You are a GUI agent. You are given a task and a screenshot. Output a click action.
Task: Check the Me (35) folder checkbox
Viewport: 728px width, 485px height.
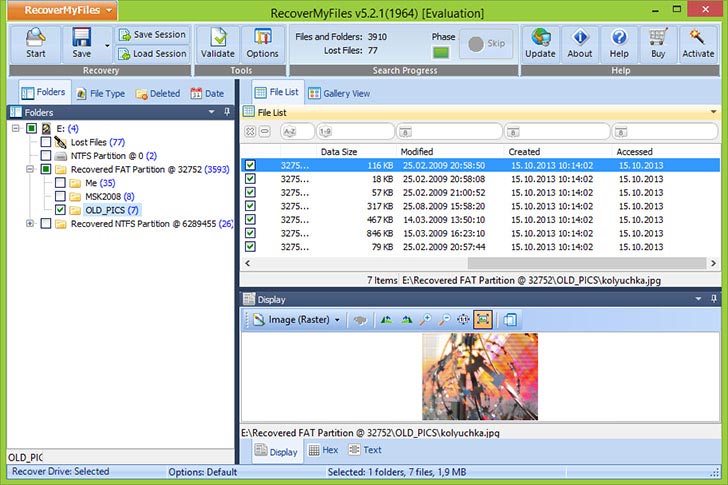tap(60, 183)
